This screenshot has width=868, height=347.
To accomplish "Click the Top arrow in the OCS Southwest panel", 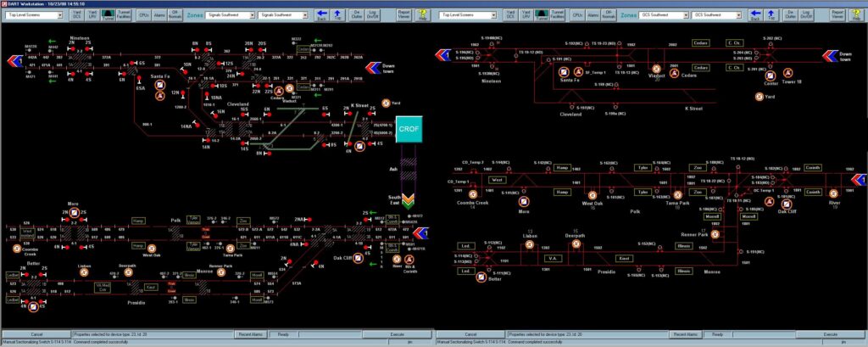I will pyautogui.click(x=771, y=15).
